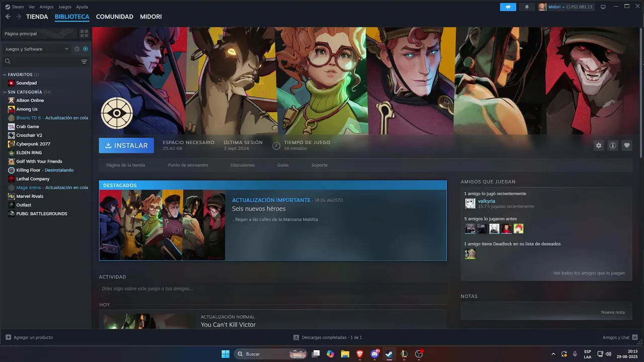
Task: Open You Can't Kill Victor update
Action: pos(228,325)
